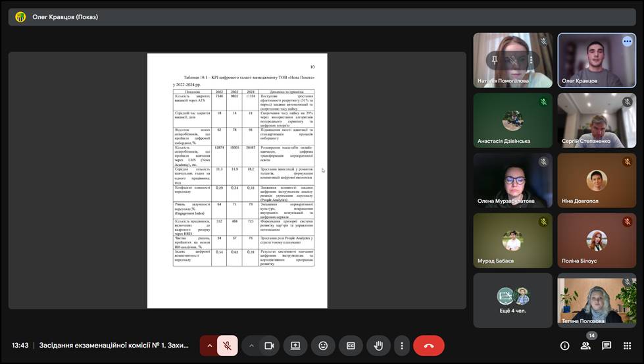Viewport: 644px width, 364px height.
Task: Select Тетяна Полозова's video thumbnail
Action: point(597,300)
